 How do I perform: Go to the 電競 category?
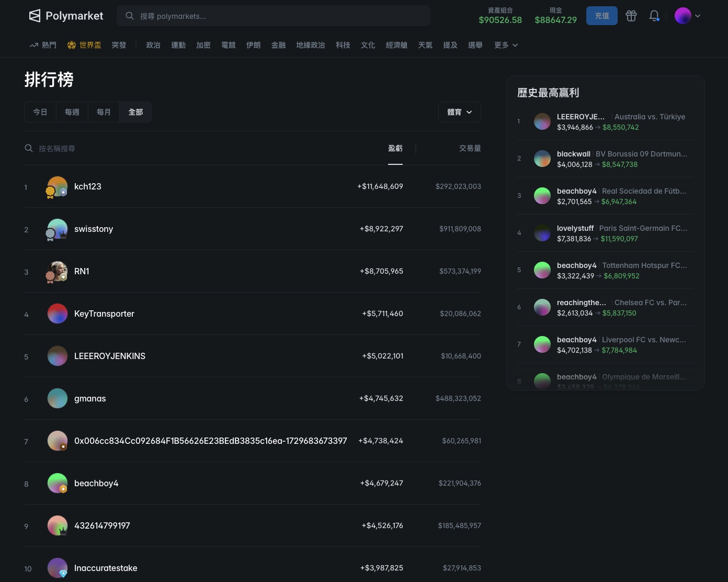(229, 45)
